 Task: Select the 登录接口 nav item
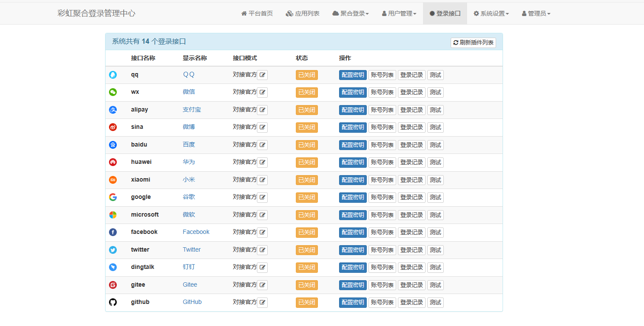pos(445,13)
